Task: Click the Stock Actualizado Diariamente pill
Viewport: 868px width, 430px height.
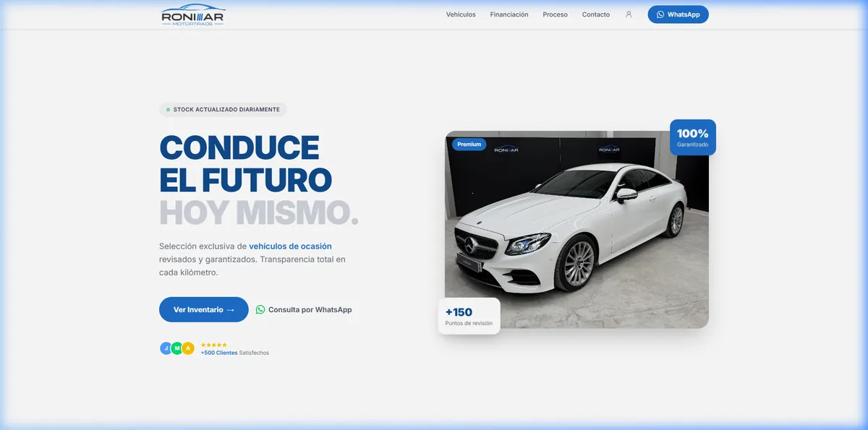Action: (223, 110)
